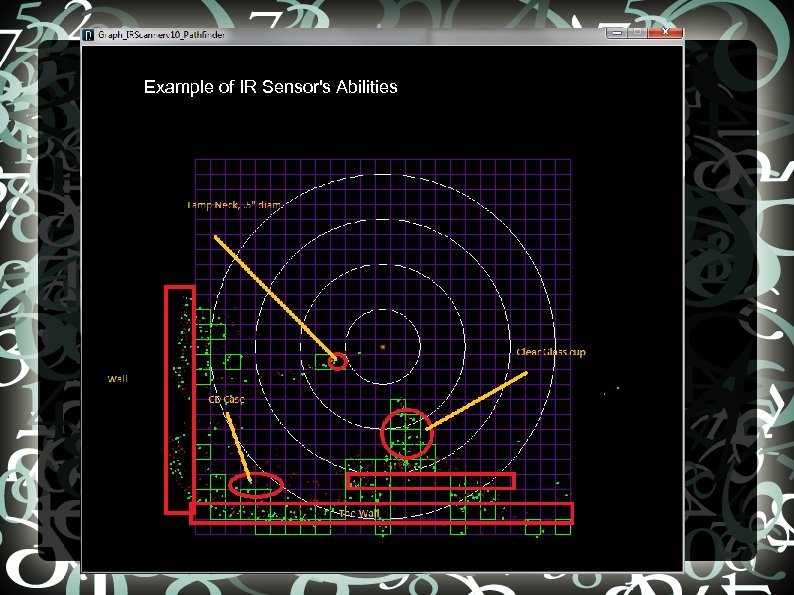Minimize the Graph_IRScanner window
794x595 pixels.
pyautogui.click(x=616, y=32)
